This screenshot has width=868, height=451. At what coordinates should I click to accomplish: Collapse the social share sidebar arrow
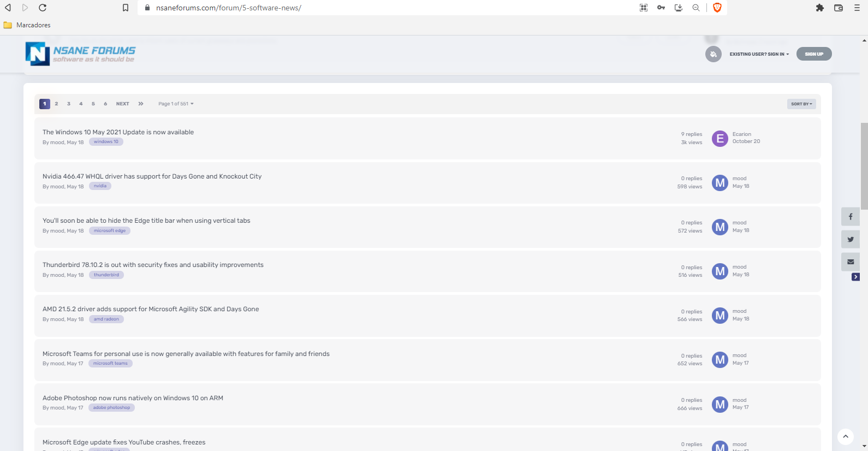point(855,277)
